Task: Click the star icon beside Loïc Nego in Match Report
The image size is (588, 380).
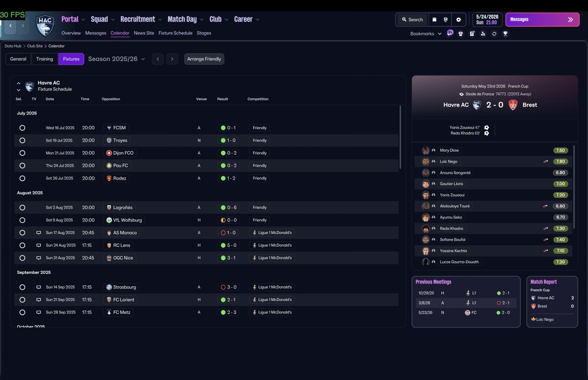Action: point(533,319)
